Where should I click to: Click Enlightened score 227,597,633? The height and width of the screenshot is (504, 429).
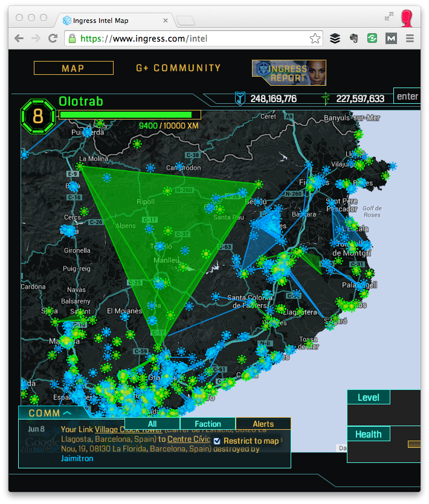(x=360, y=98)
